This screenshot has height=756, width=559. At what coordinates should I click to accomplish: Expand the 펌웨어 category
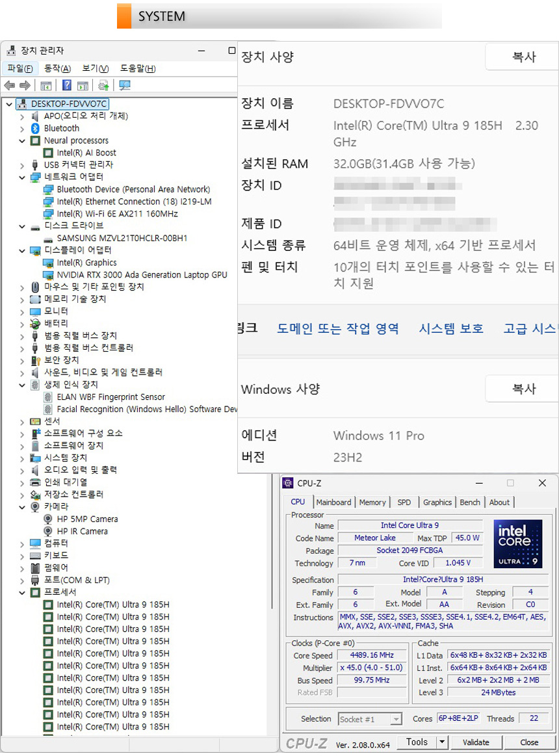[21, 568]
